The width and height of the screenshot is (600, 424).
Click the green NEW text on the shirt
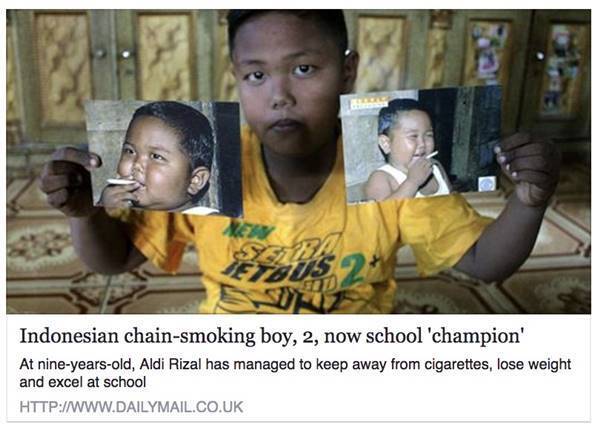coord(249,231)
